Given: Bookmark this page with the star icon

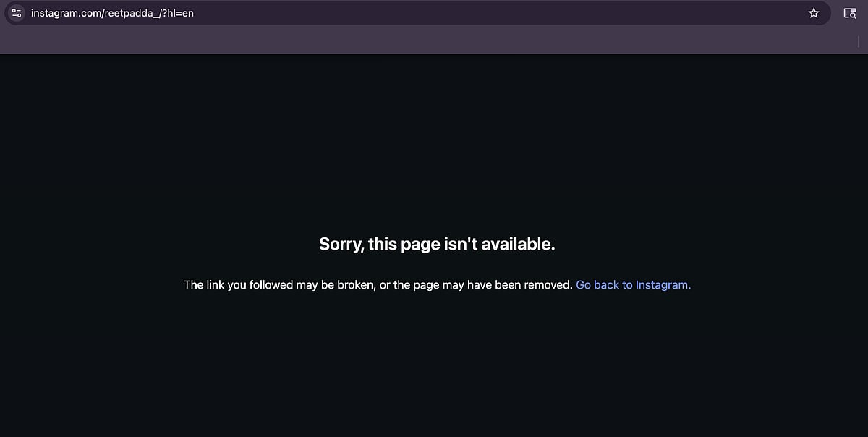Looking at the screenshot, I should [814, 13].
